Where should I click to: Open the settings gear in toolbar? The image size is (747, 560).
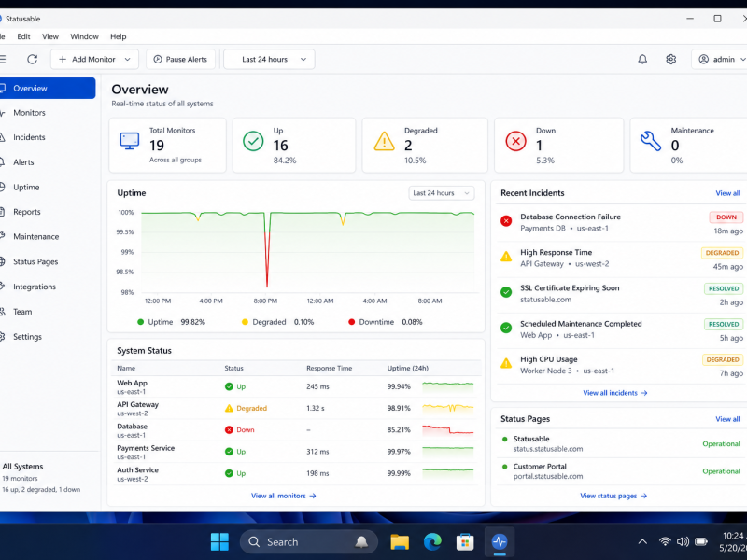click(x=670, y=59)
